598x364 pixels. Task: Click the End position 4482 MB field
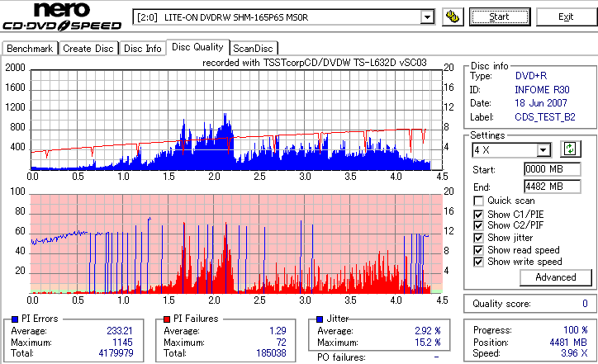(553, 187)
